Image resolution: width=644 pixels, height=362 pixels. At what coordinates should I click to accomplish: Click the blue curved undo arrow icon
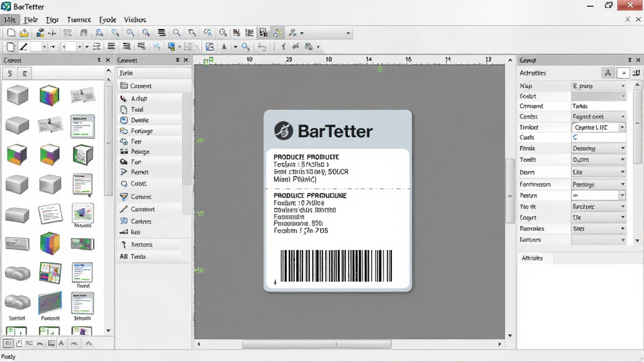coord(157,47)
